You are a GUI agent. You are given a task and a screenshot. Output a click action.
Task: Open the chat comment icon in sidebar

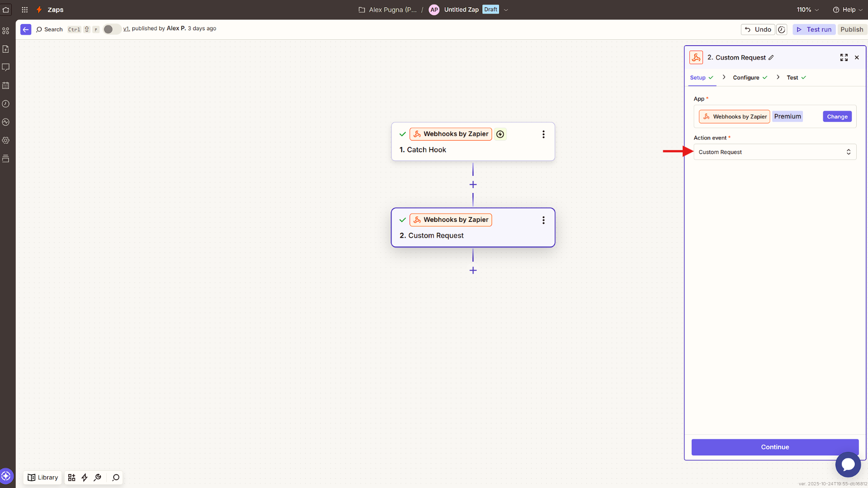point(6,67)
